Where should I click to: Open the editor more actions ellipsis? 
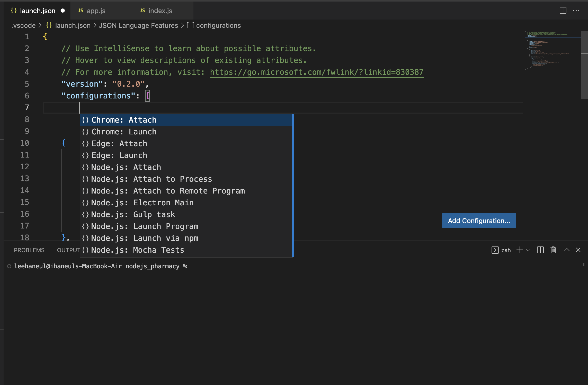pos(576,11)
